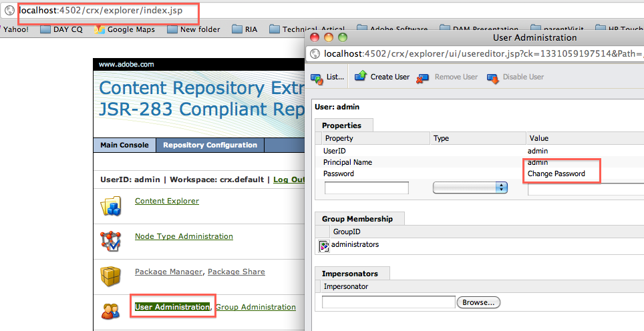Click the new property value input field

pos(586,189)
